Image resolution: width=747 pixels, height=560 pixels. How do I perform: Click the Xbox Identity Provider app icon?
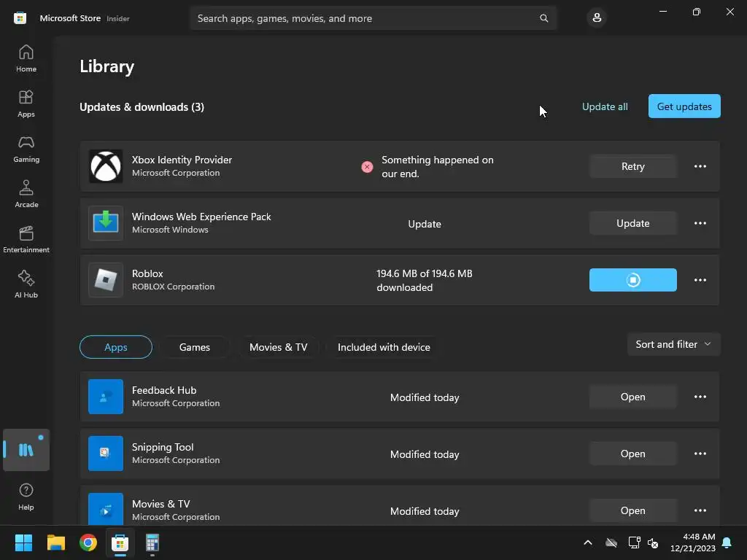click(106, 166)
